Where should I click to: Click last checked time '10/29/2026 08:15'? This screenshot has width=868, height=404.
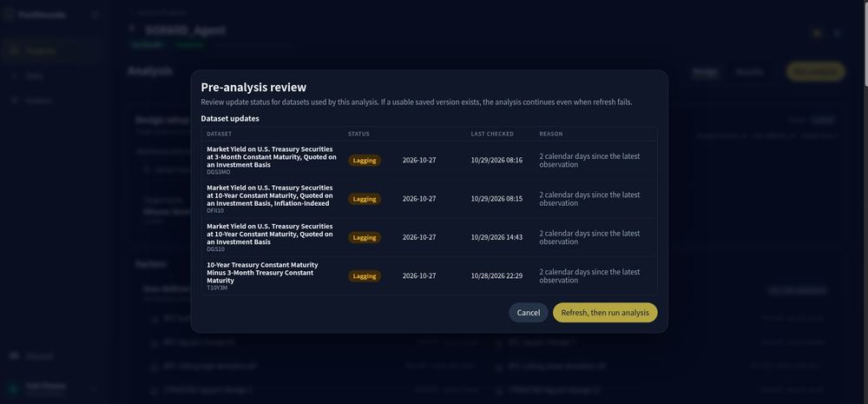click(496, 198)
